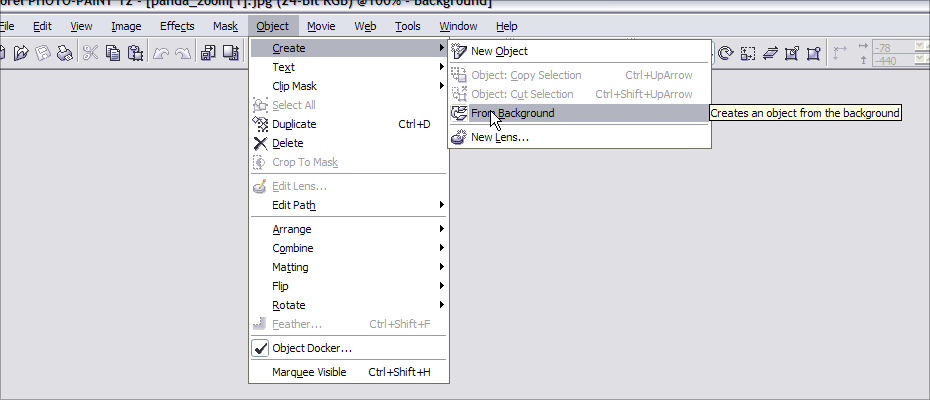Click the Copy toolbar icon
This screenshot has width=930, height=400.
click(113, 53)
